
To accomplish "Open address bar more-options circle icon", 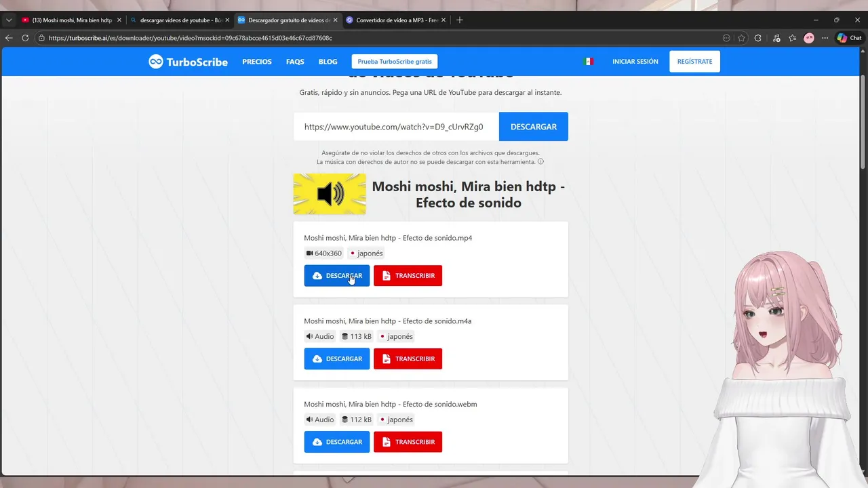I will pos(727,38).
